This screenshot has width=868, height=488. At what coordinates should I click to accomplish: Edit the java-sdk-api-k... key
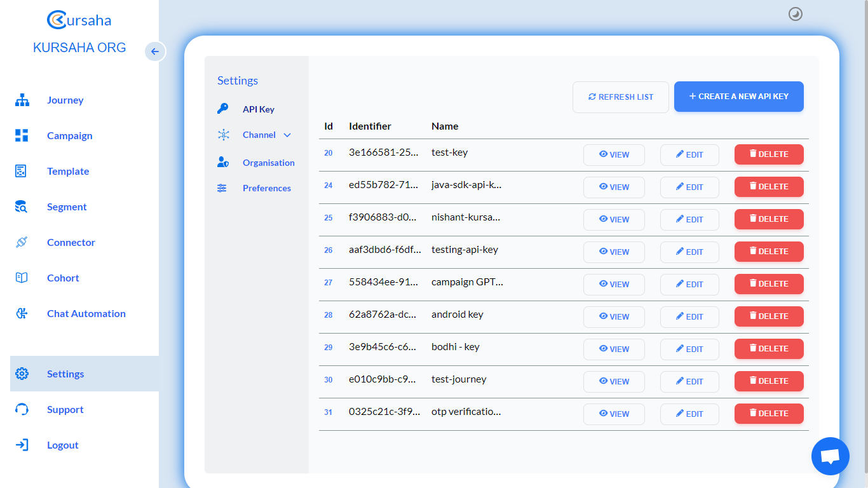coord(689,187)
